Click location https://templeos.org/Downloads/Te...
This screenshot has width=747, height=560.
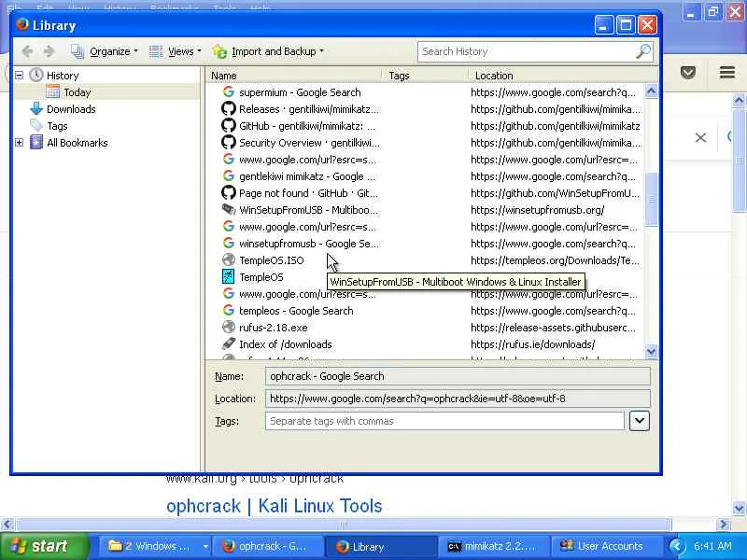click(555, 260)
